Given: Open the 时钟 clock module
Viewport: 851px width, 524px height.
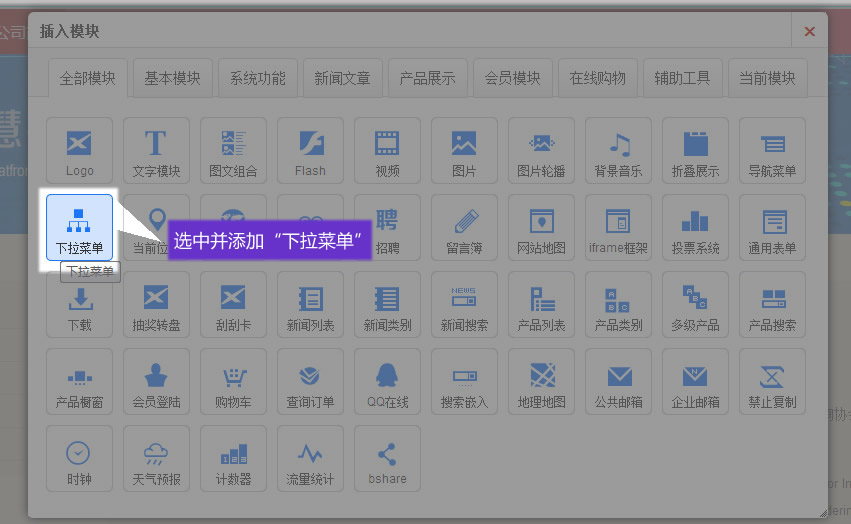Looking at the screenshot, I should pyautogui.click(x=79, y=458).
